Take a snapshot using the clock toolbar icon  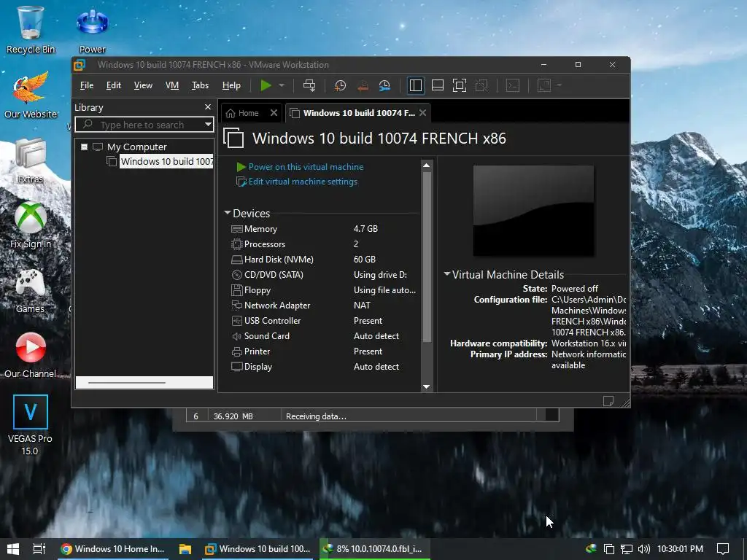[x=340, y=86]
